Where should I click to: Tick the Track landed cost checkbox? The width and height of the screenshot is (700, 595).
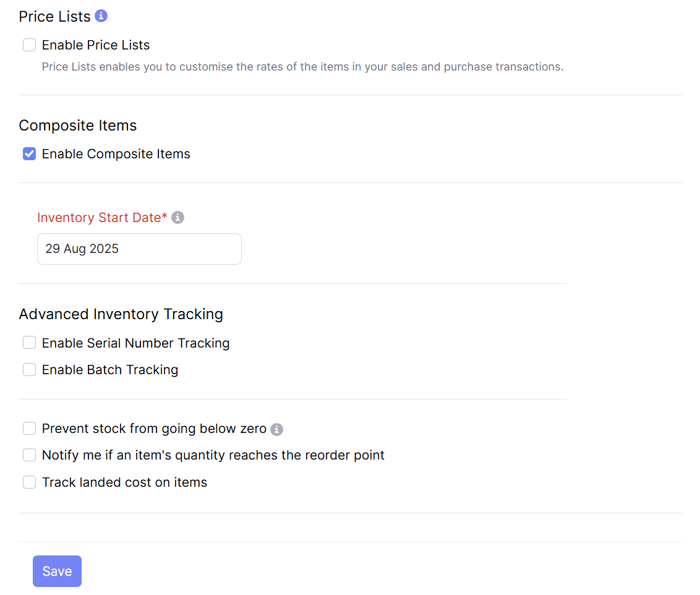pyautogui.click(x=29, y=482)
